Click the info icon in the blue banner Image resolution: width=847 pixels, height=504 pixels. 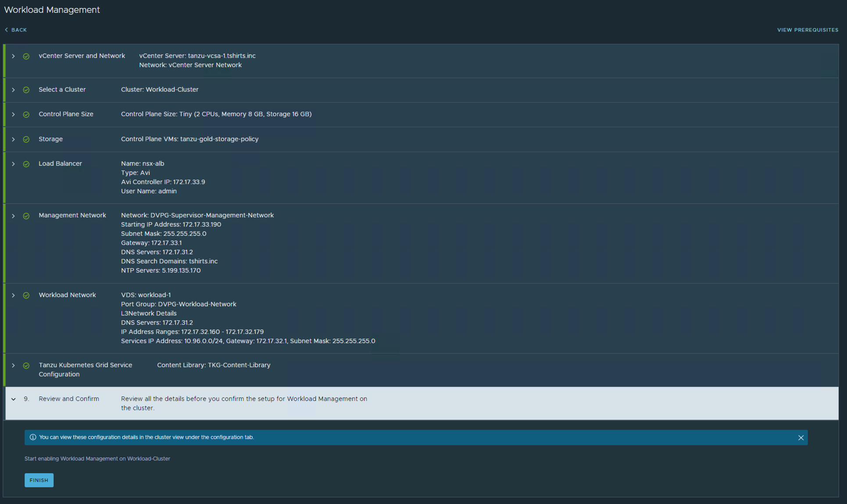pos(33,437)
